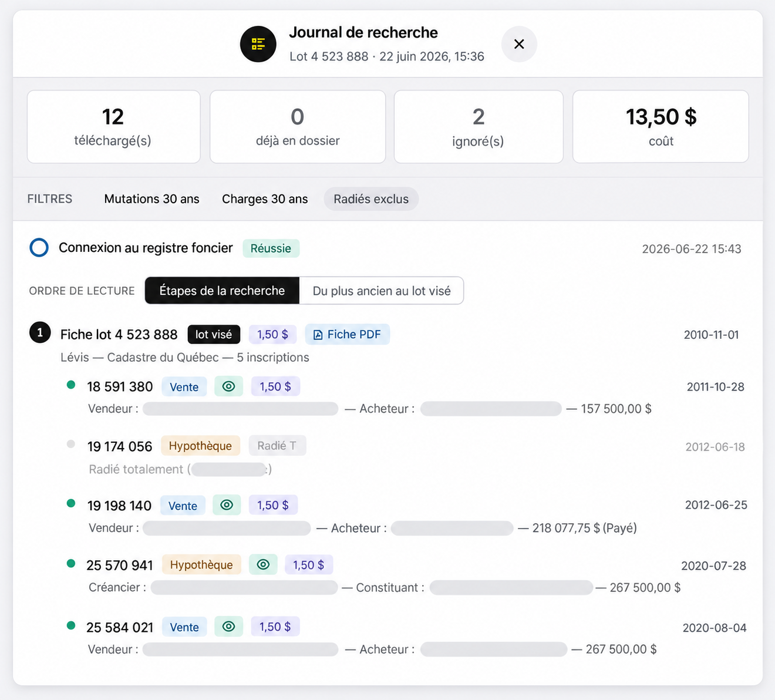Switch to Du plus ancien au lot visé
Image resolution: width=775 pixels, height=700 pixels.
382,291
